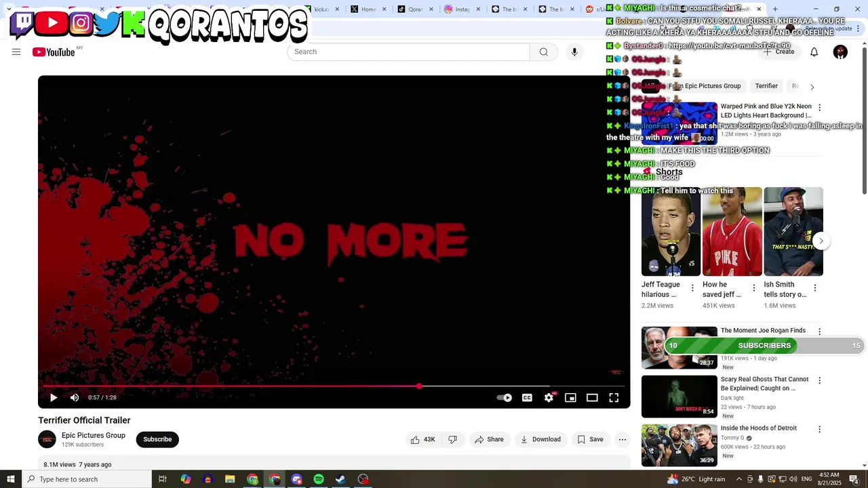Show next Shorts with the arrow button
Image resolution: width=868 pixels, height=488 pixels.
coord(821,241)
